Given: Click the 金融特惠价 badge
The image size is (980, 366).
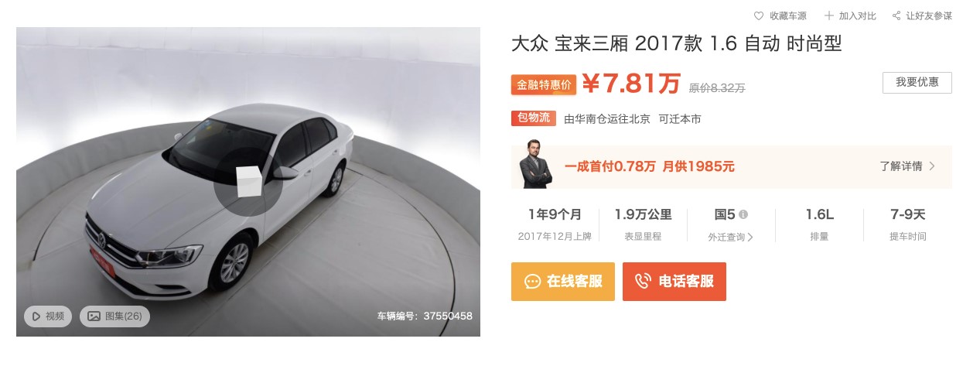Looking at the screenshot, I should click(x=543, y=84).
